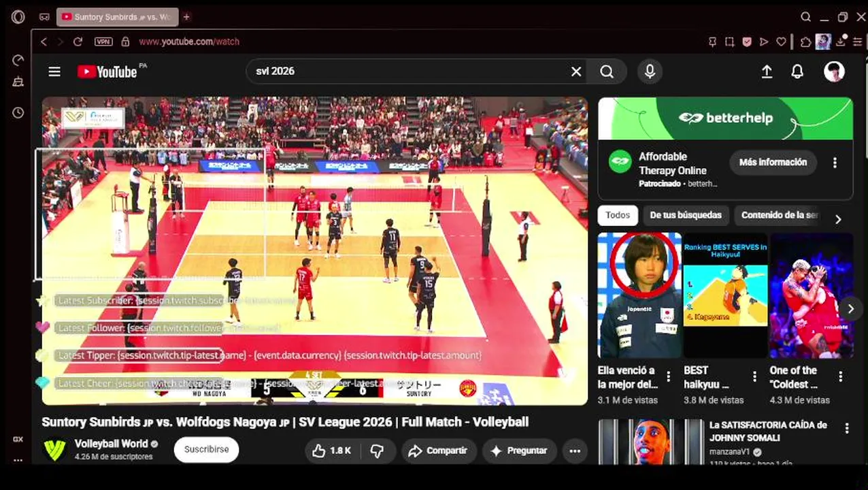This screenshot has height=490, width=868.
Task: Open sidebar three-dot setup menu
Action: point(18,460)
